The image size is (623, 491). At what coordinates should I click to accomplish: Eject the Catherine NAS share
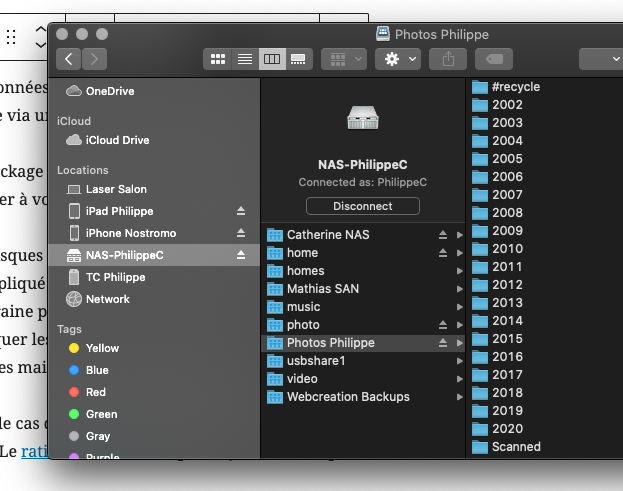pyautogui.click(x=443, y=235)
